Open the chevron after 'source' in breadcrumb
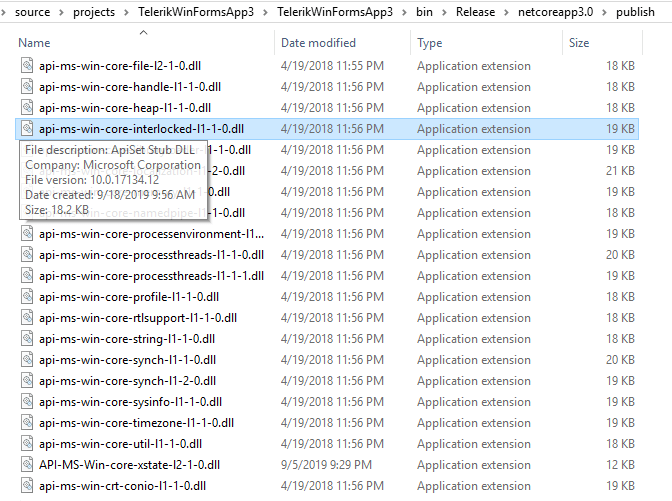 [61, 12]
